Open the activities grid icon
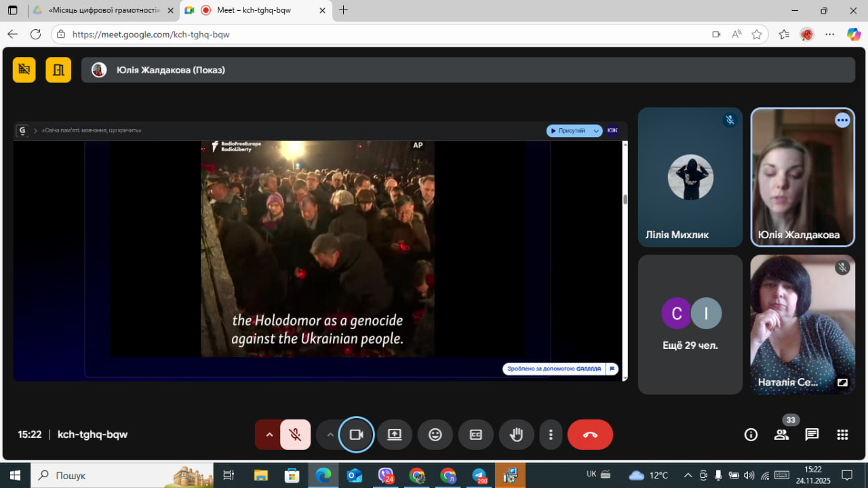 842,435
